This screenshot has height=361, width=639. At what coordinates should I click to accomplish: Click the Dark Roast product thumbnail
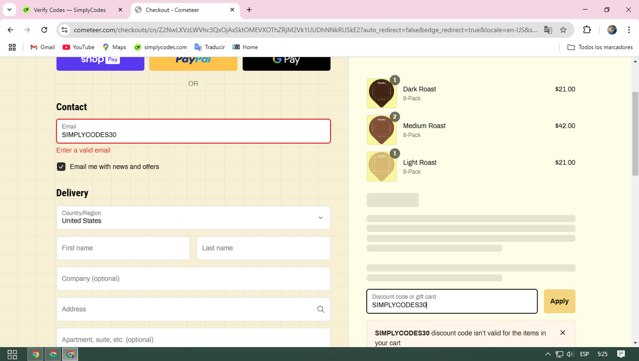point(381,93)
